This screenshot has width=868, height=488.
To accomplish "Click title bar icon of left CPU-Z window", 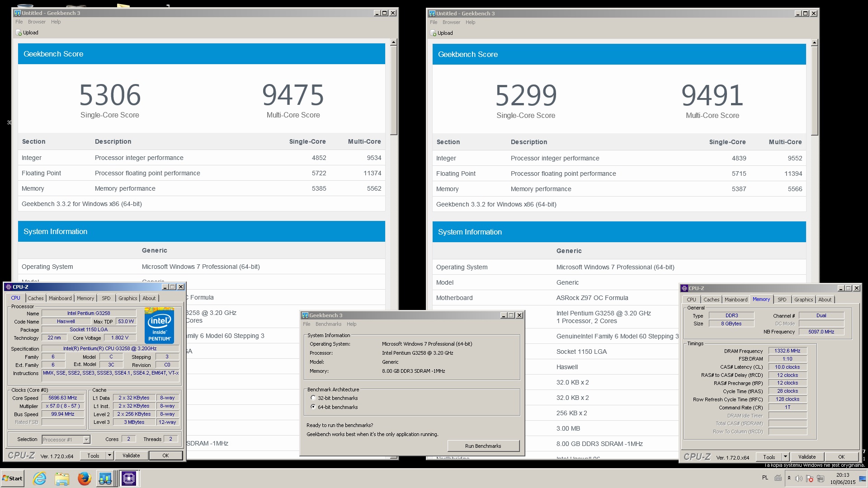I will (x=9, y=287).
